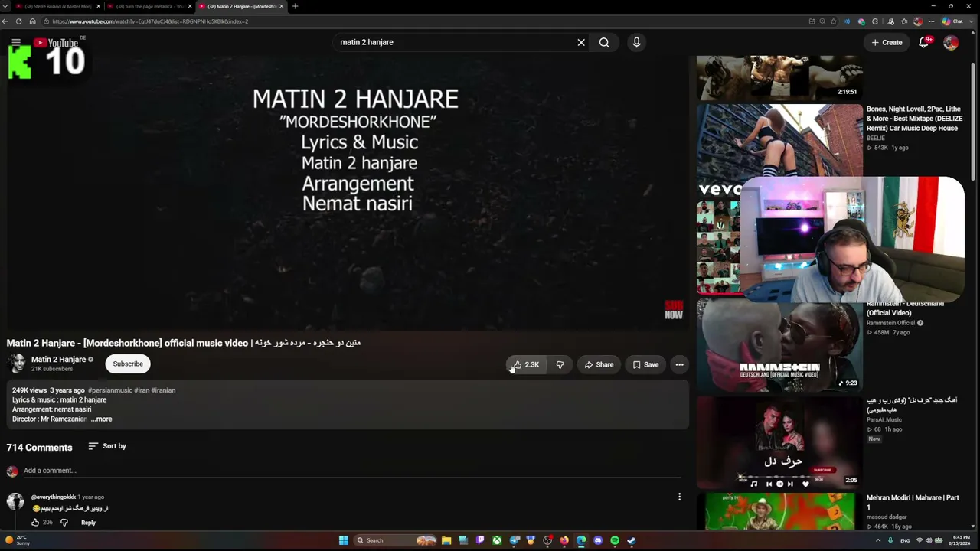Screen dimensions: 980x551
Task: Open Matin 2 Hanjare channel avatar
Action: click(17, 364)
